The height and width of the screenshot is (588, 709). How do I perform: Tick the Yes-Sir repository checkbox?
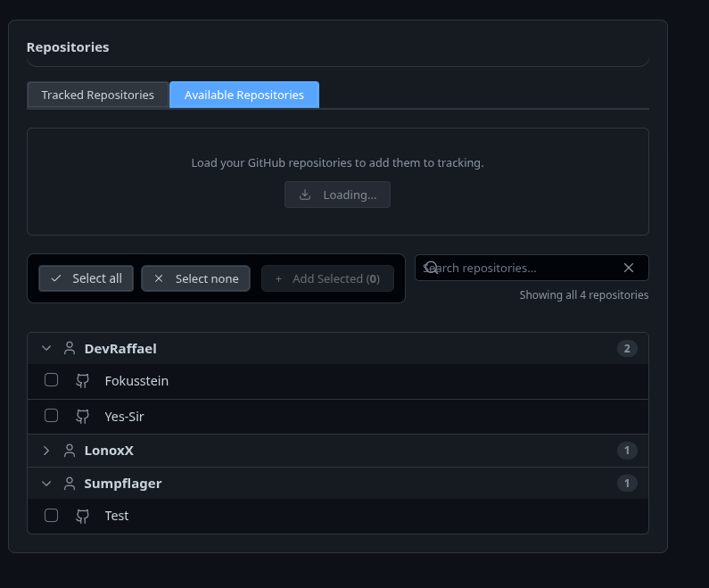51,415
